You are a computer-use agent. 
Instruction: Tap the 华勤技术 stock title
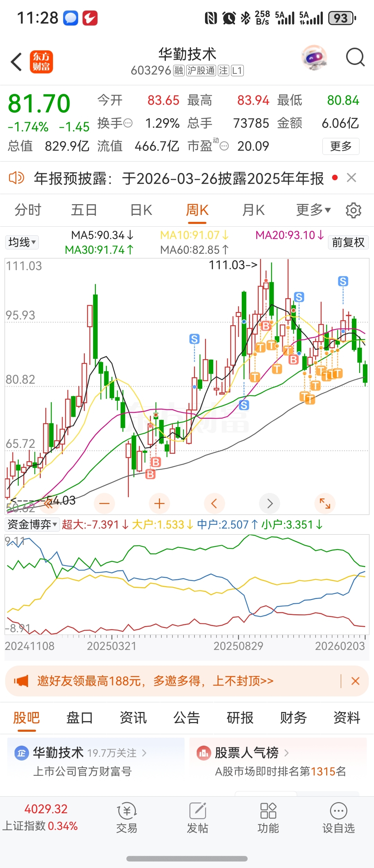(187, 54)
